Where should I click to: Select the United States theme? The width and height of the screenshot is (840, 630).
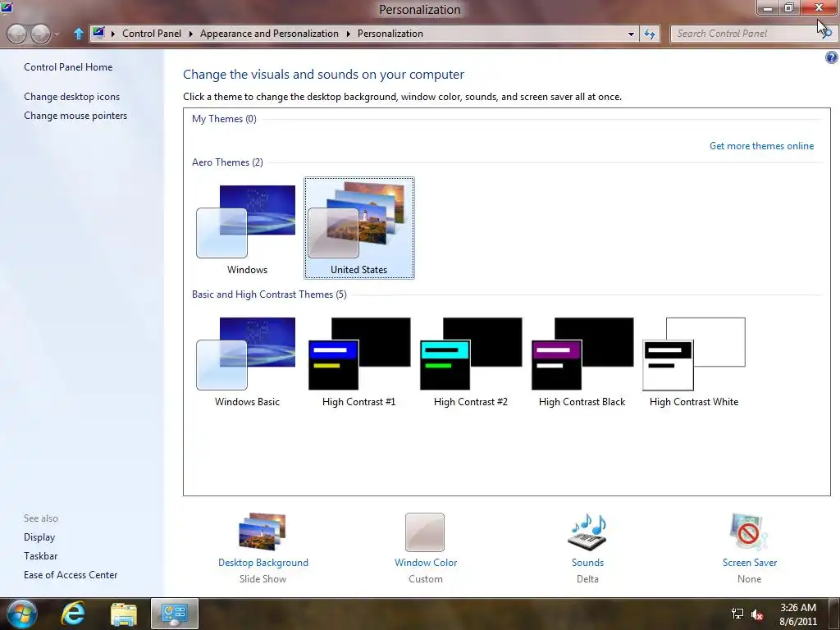[x=359, y=228]
